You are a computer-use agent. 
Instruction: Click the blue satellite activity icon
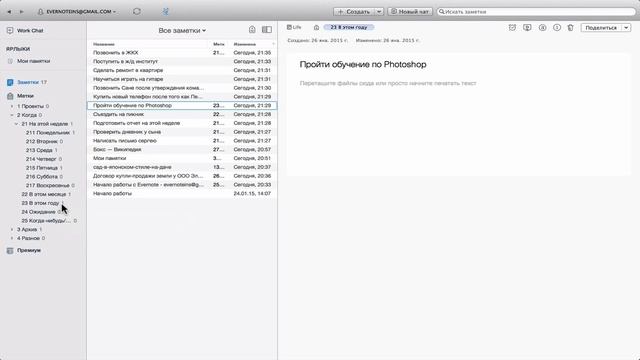click(165, 11)
